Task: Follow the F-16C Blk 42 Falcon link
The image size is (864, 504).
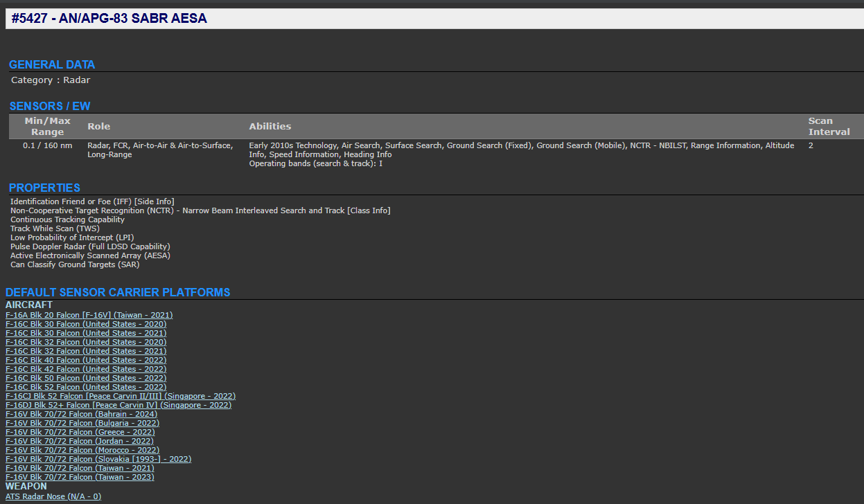Action: [x=86, y=369]
